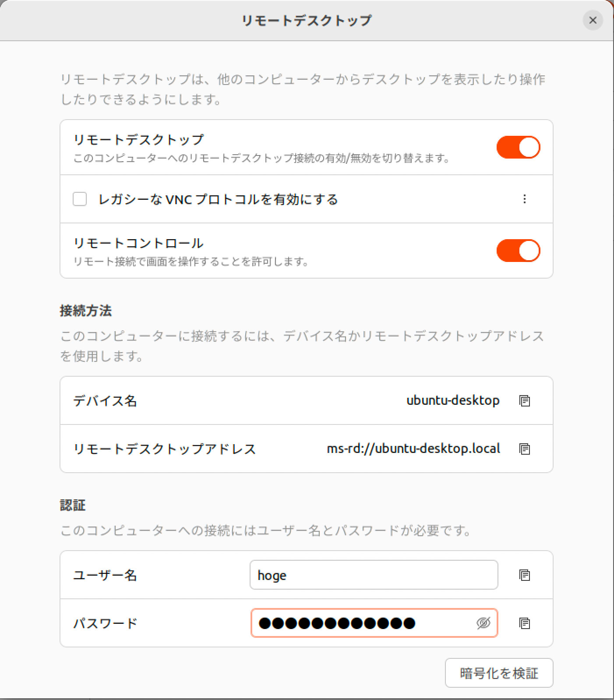
Task: Turn off the リモートコントロール switch
Action: (x=518, y=251)
